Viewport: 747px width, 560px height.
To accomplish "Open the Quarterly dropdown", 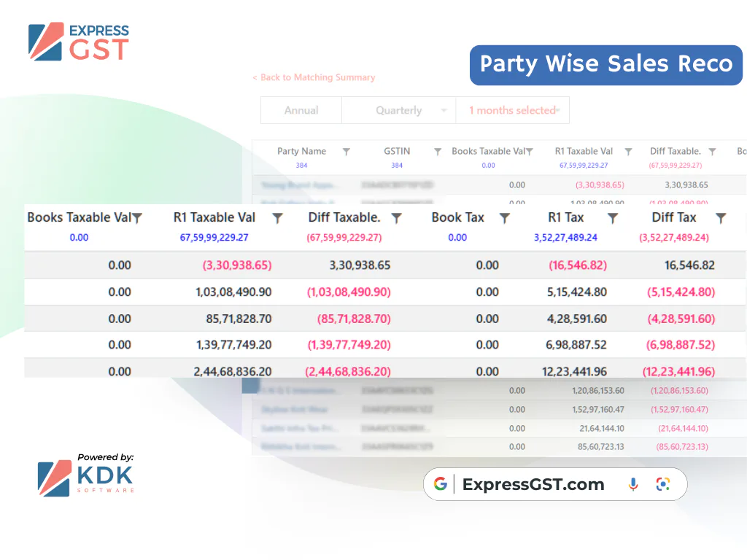I will (399, 111).
